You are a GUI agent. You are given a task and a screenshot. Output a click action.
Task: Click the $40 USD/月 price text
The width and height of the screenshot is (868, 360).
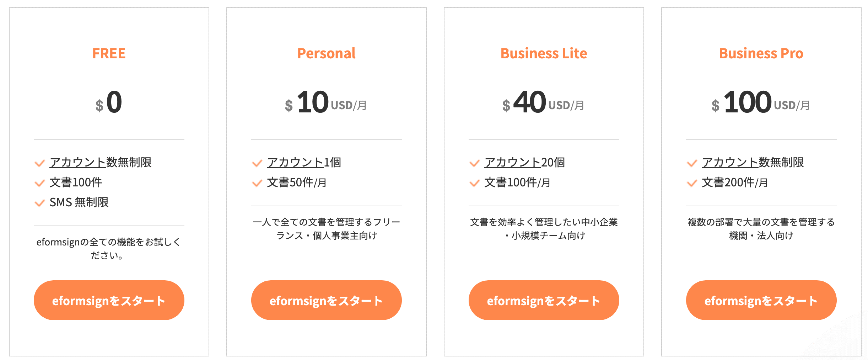pos(544,102)
